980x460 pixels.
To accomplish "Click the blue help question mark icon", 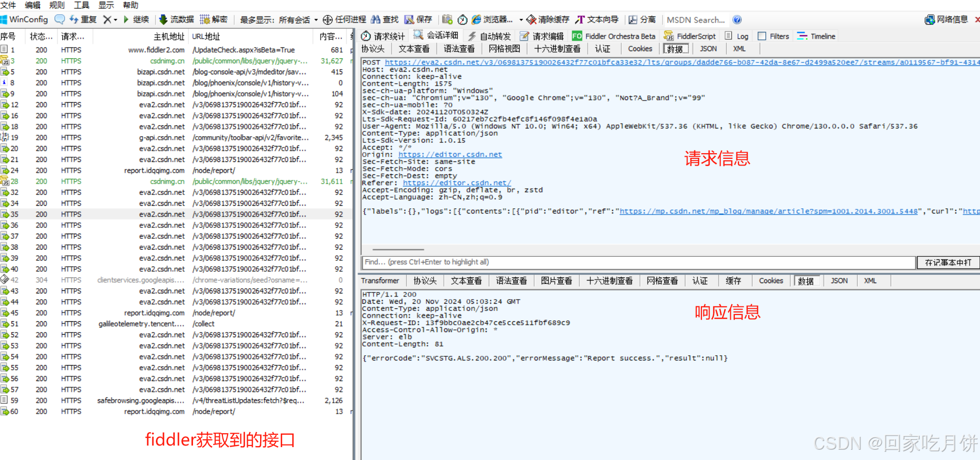I will pos(737,20).
